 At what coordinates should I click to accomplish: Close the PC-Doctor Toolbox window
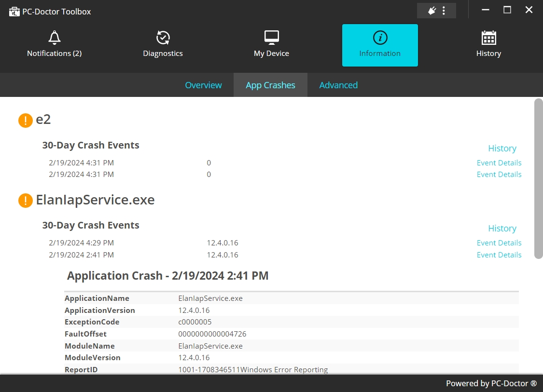click(x=529, y=10)
